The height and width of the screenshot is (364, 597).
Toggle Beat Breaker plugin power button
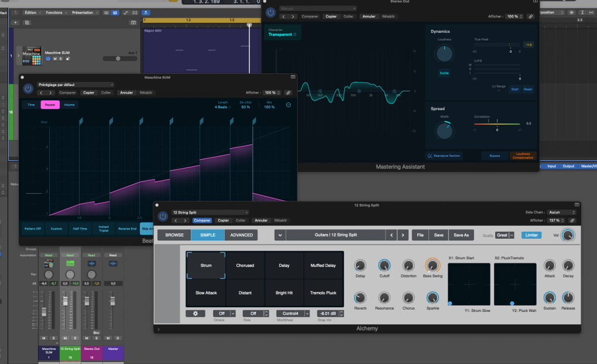pos(28,89)
